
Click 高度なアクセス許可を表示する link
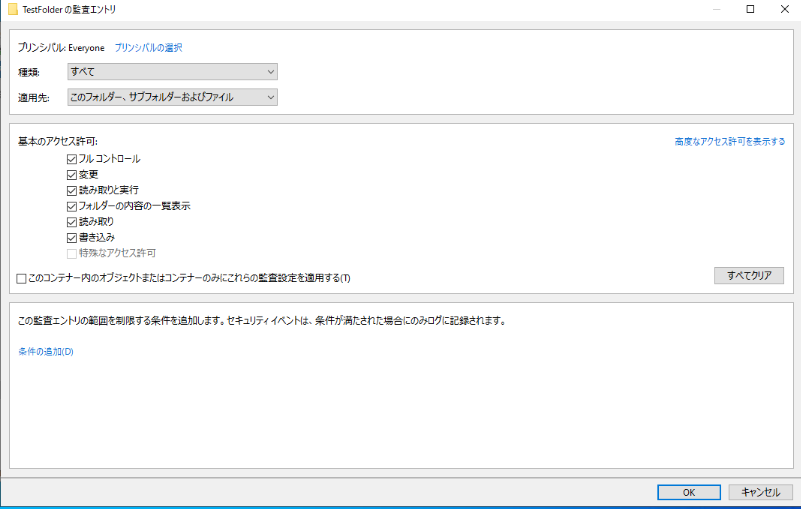[729, 142]
